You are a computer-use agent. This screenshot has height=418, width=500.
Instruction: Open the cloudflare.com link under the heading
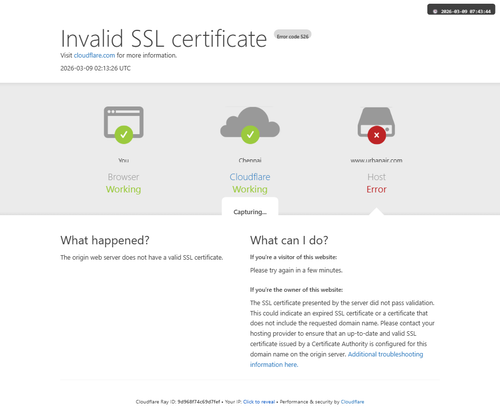[94, 55]
